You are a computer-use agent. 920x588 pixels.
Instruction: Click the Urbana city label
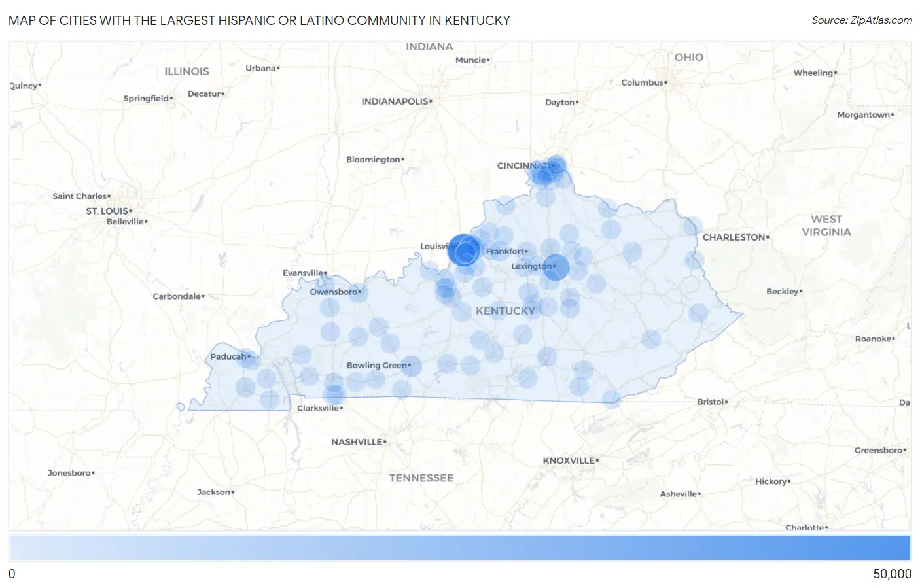[261, 68]
